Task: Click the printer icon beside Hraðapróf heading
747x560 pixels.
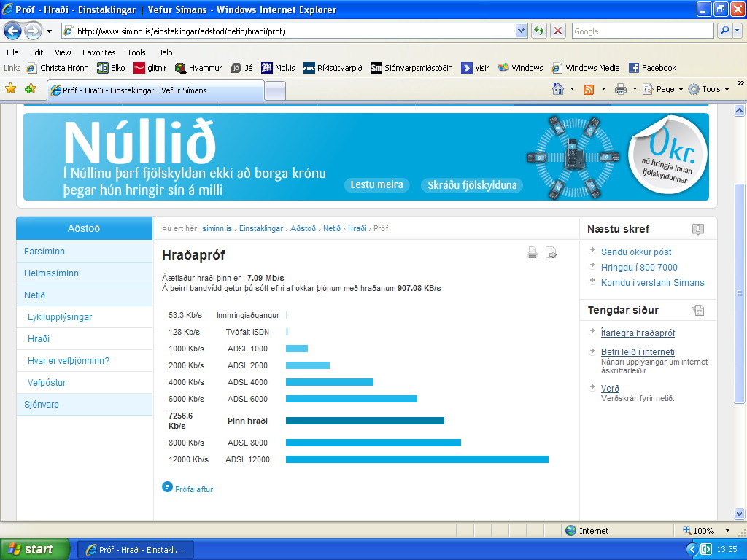Action: [x=533, y=253]
